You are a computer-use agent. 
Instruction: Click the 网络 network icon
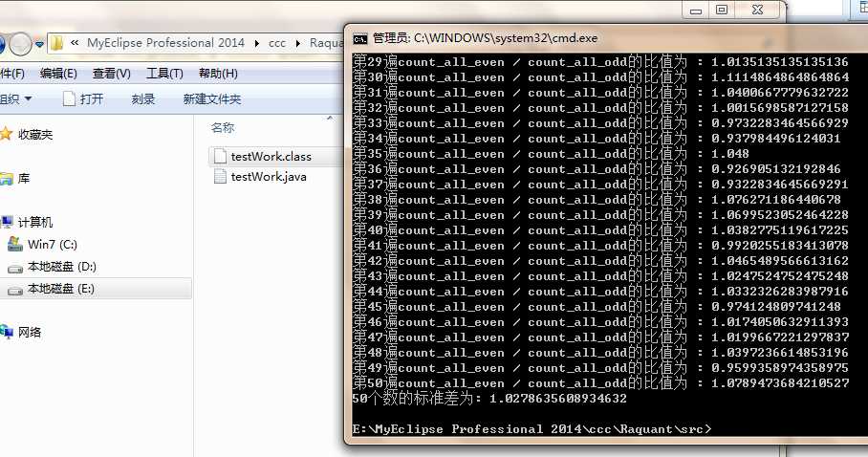point(7,331)
